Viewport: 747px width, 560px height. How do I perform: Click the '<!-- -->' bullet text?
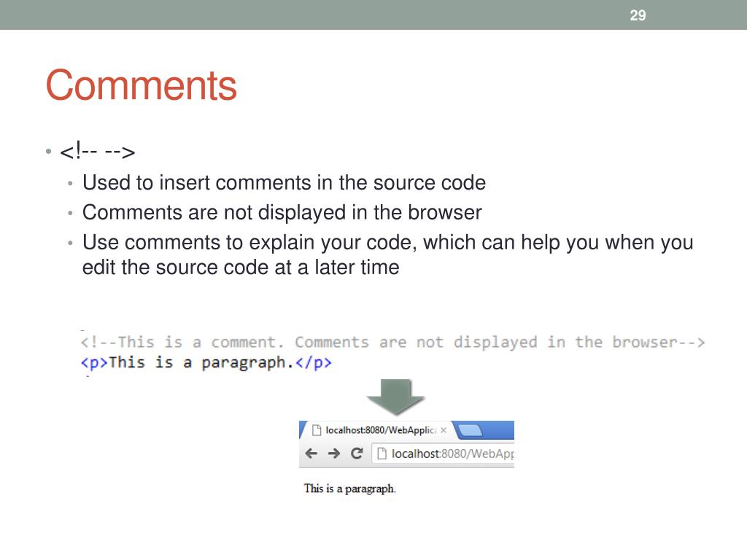point(98,152)
